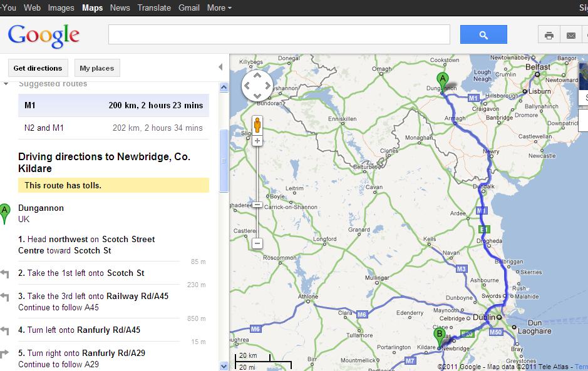Click the Dungannon start location text
Image resolution: width=588 pixels, height=371 pixels.
pyautogui.click(x=41, y=208)
